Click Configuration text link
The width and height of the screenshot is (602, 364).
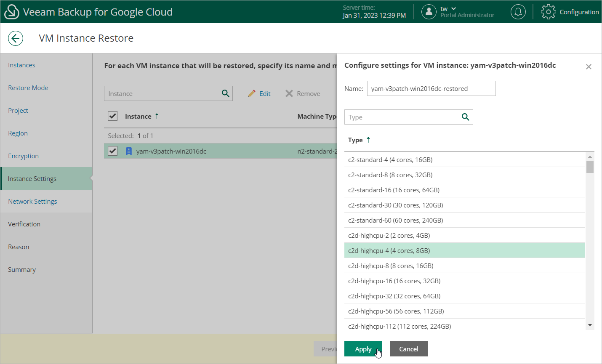(x=579, y=12)
